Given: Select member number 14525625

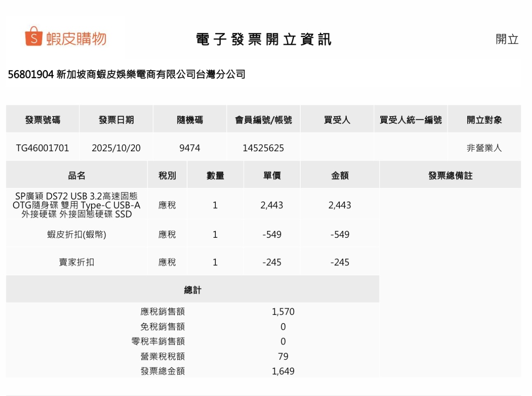Looking at the screenshot, I should (263, 148).
